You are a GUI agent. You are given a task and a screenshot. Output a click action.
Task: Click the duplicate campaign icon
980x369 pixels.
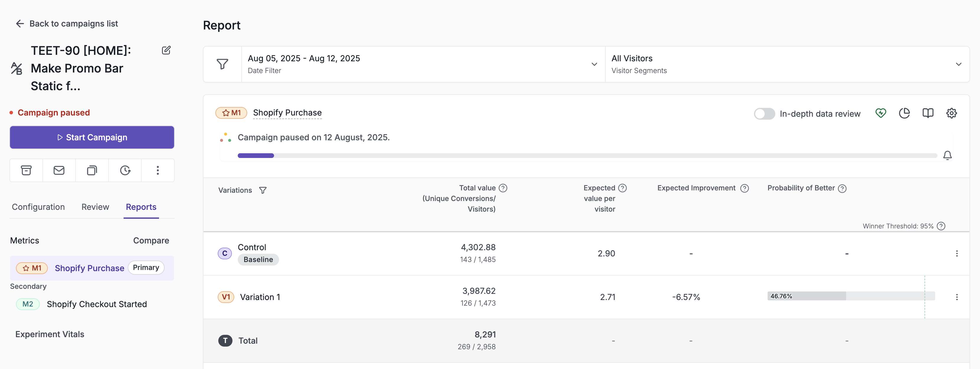pyautogui.click(x=92, y=170)
